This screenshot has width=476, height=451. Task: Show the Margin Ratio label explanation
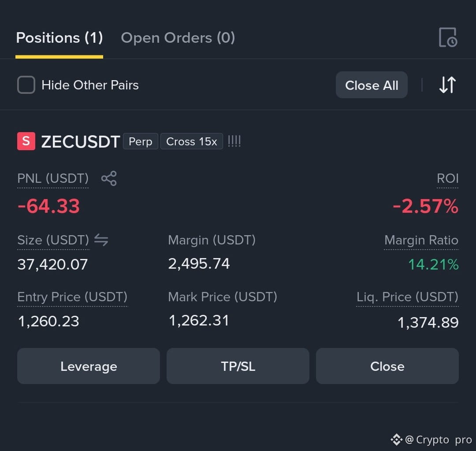(x=421, y=240)
